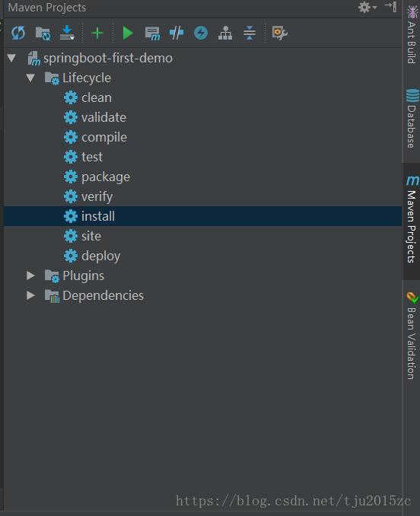The image size is (420, 516).
Task: Execute Maven goal icon
Action: (x=152, y=33)
